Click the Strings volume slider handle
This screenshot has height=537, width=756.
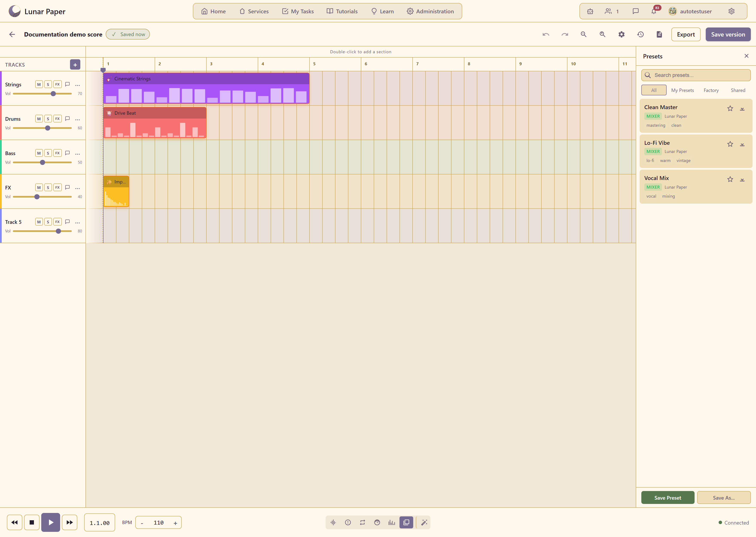[53, 94]
